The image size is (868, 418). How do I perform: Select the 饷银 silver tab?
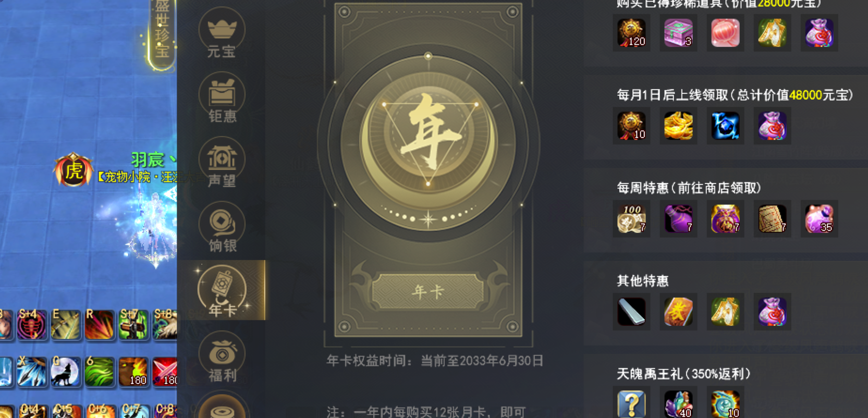pyautogui.click(x=222, y=227)
